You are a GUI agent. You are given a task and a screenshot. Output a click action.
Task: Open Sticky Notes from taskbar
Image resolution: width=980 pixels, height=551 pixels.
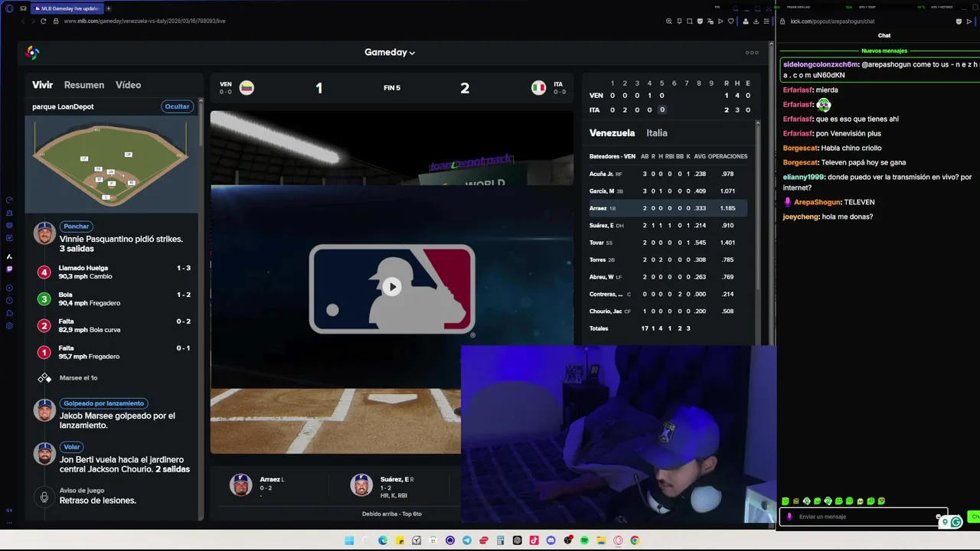tap(400, 540)
